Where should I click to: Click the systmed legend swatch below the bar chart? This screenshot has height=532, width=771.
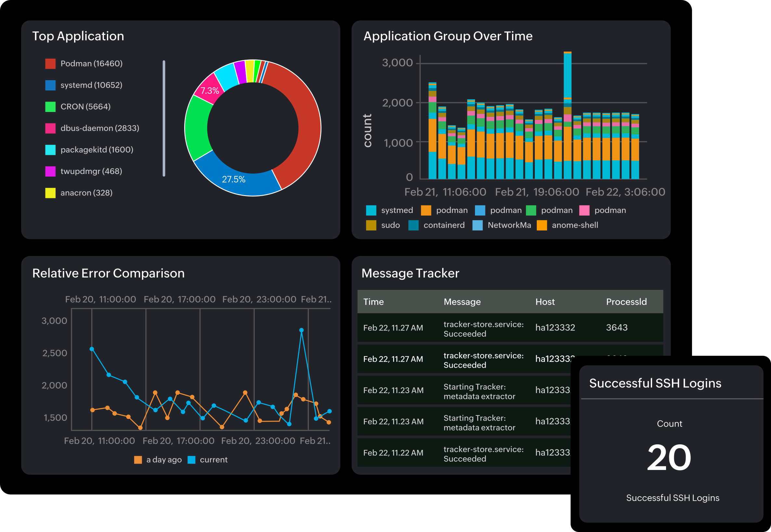click(371, 210)
